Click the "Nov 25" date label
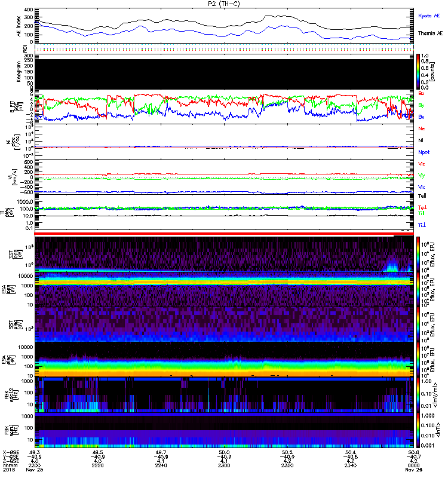The width and height of the screenshot is (448, 478). click(x=35, y=470)
